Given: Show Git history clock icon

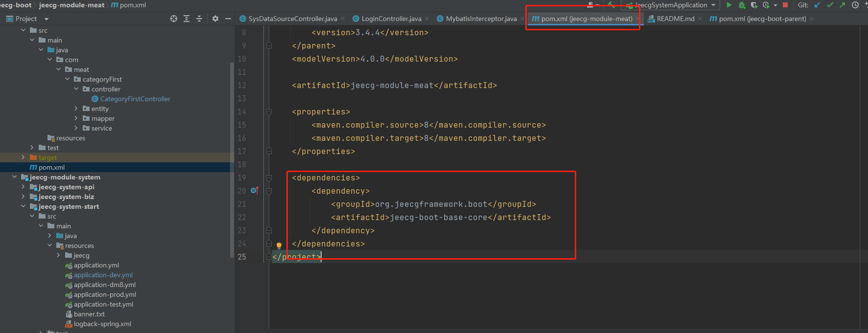Looking at the screenshot, I should point(855,5).
